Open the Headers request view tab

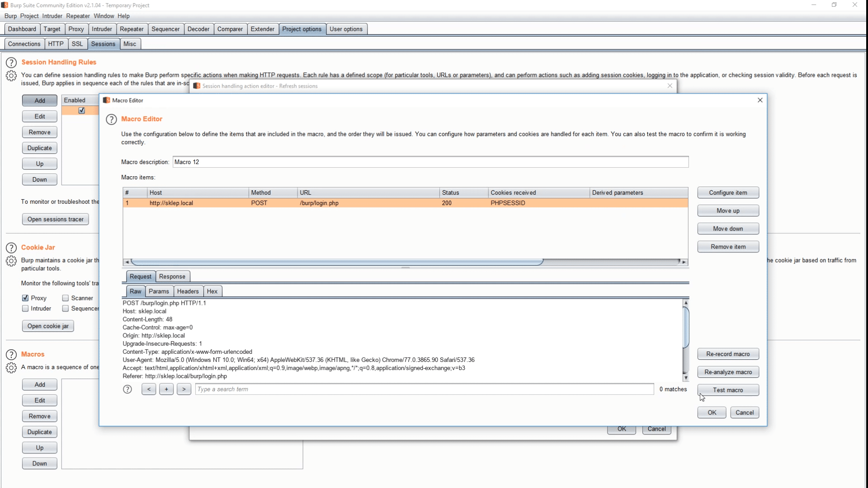click(188, 291)
